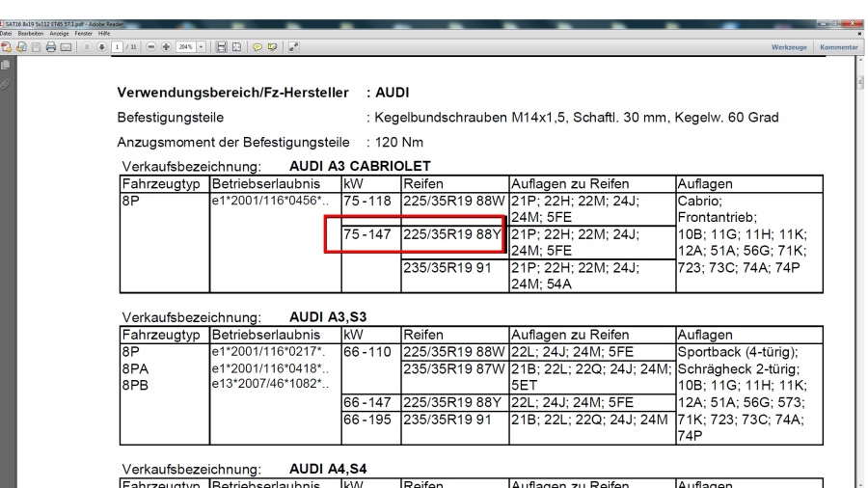
Task: Go to previous page up arrow
Action: pyautogui.click(x=87, y=47)
